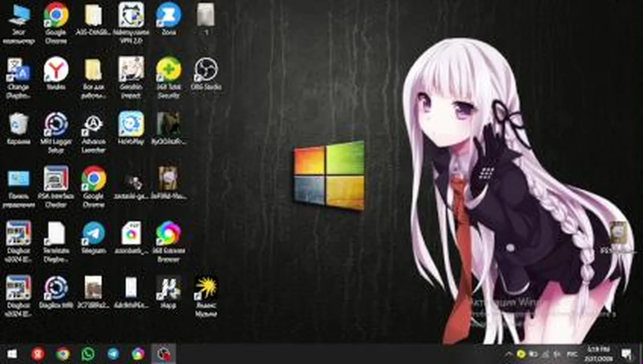This screenshot has width=643, height=364.
Task: Open Control Panel (Панель управления) icon
Action: coord(19,187)
